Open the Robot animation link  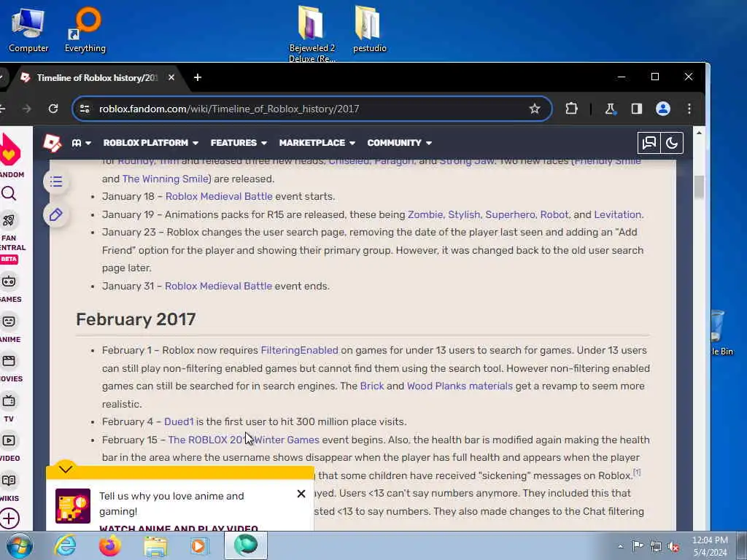click(554, 214)
